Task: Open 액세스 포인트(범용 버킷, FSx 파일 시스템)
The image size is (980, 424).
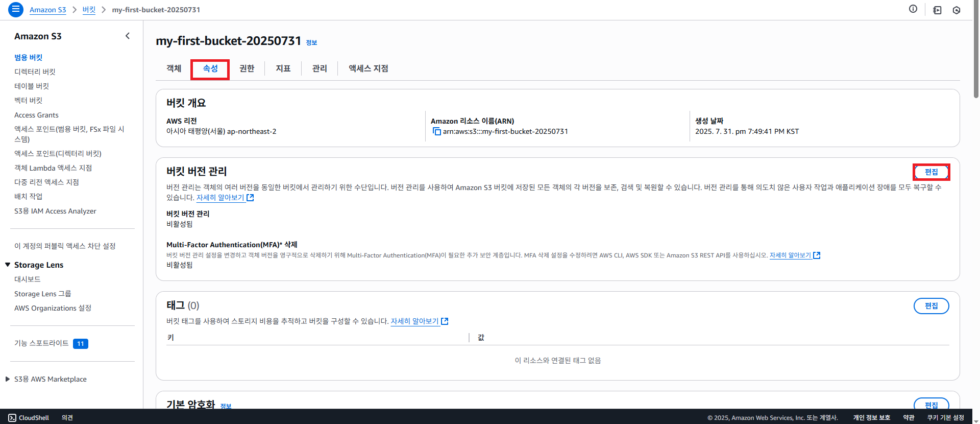Action: 69,134
